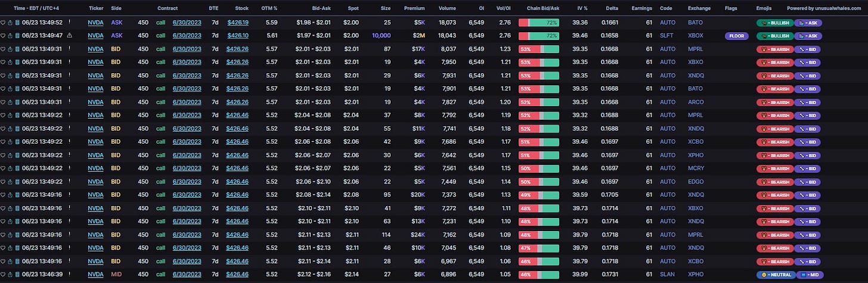The image size is (868, 283).
Task: Favorite the 13:49:52 trade with heart icon
Action: pyautogui.click(x=3, y=22)
